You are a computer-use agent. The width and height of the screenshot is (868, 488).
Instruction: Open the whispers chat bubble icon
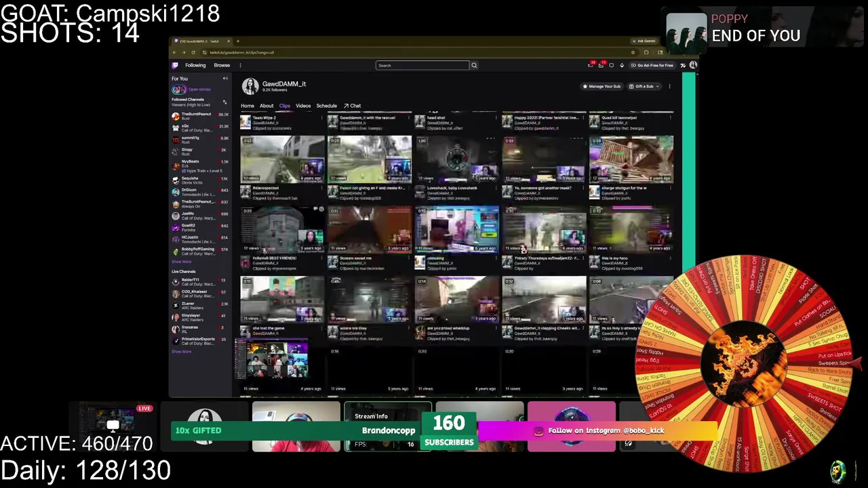coord(612,66)
